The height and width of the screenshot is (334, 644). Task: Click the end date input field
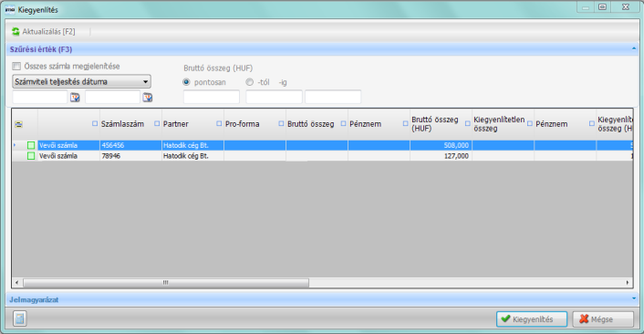(x=112, y=98)
